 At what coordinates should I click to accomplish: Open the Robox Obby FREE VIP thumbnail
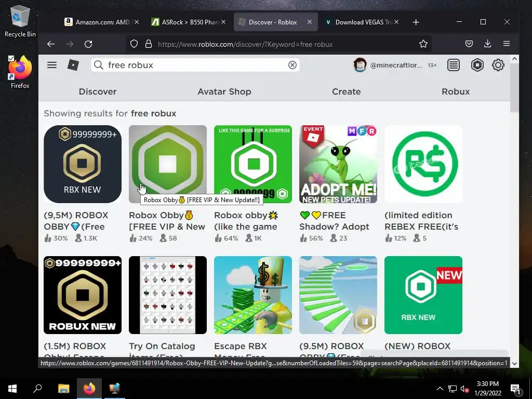pyautogui.click(x=168, y=164)
